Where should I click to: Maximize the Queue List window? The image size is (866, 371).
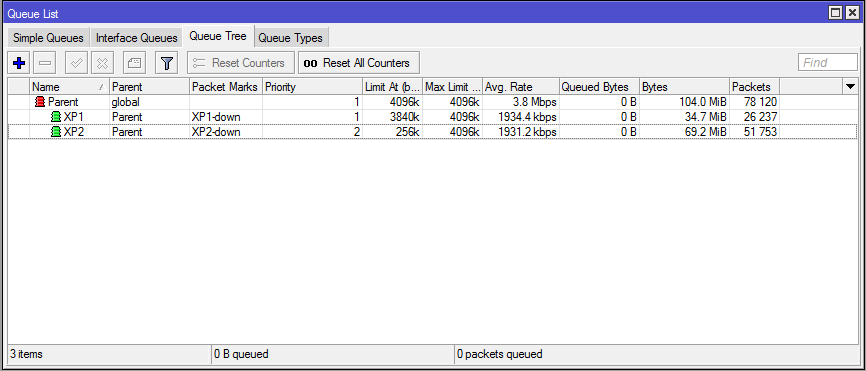tap(836, 13)
